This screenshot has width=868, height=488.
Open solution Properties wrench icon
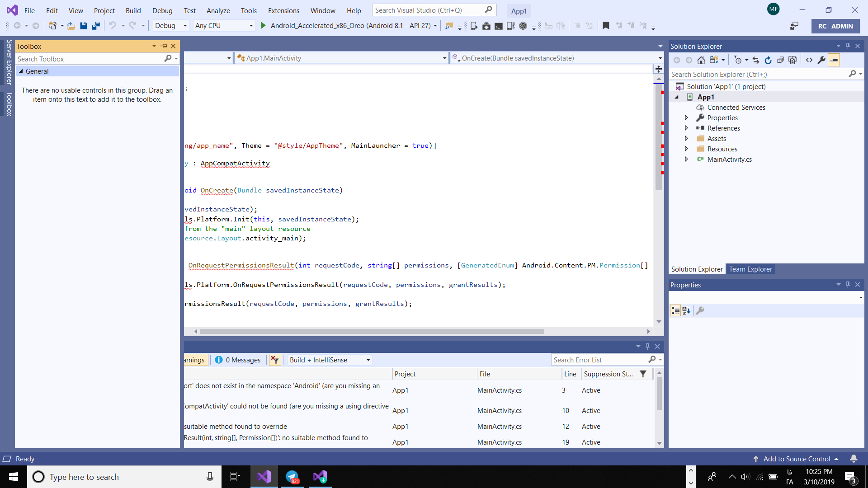tap(821, 60)
